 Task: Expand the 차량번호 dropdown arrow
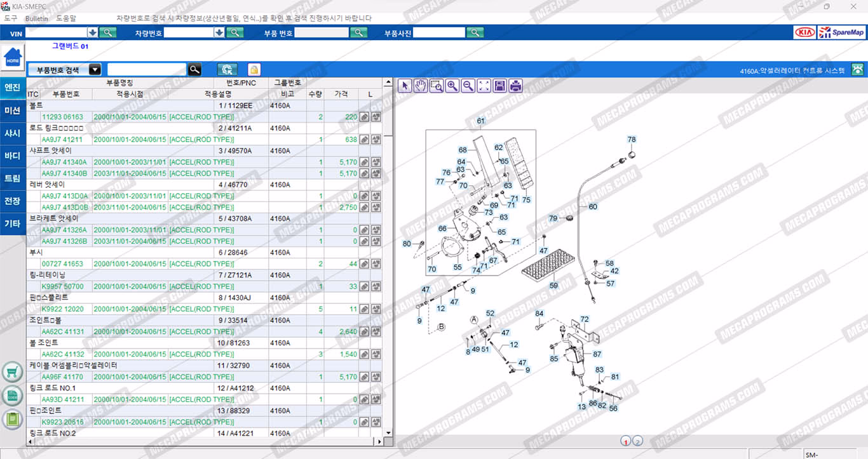tap(220, 32)
